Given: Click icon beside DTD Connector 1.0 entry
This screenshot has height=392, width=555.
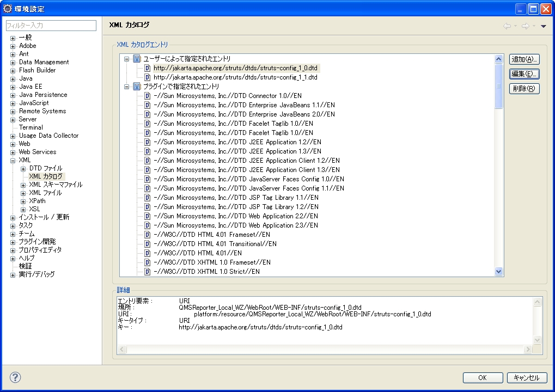Looking at the screenshot, I should click(147, 95).
